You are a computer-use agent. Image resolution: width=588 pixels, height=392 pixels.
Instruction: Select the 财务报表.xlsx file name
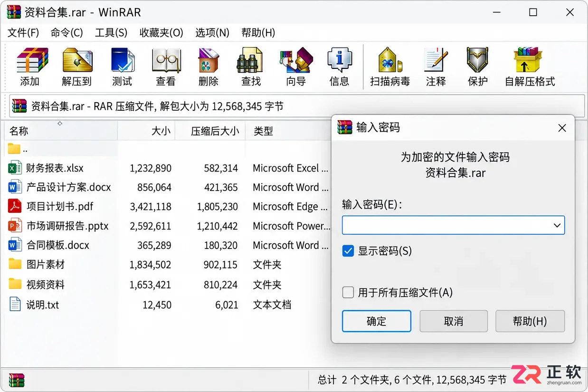55,168
